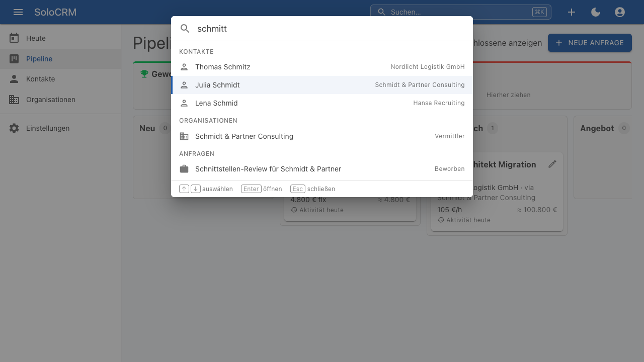This screenshot has width=644, height=362.
Task: Select contact Julia Schmidt
Action: coord(322,85)
